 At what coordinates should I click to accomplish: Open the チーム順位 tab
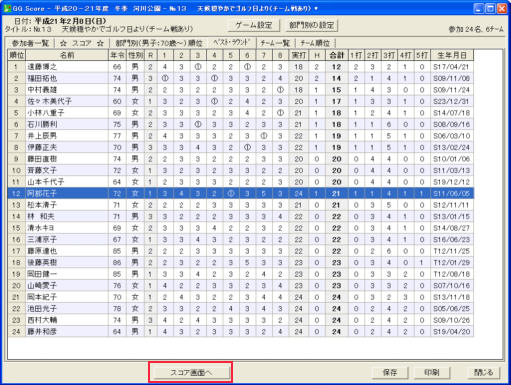(315, 43)
